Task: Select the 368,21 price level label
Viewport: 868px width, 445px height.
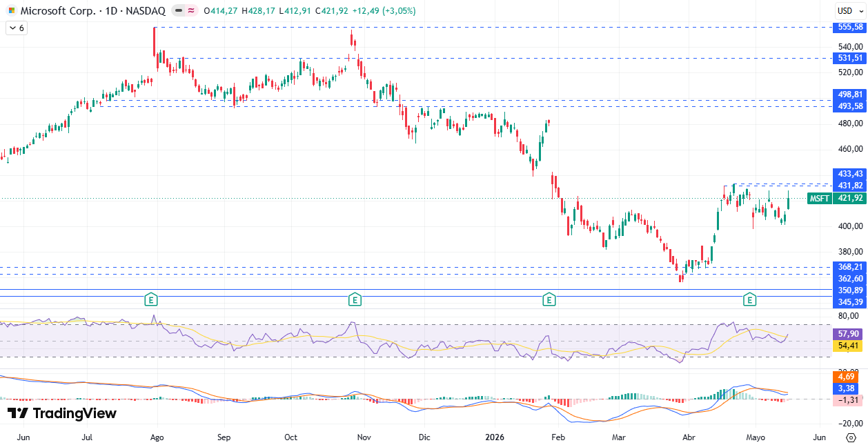Action: tap(850, 266)
